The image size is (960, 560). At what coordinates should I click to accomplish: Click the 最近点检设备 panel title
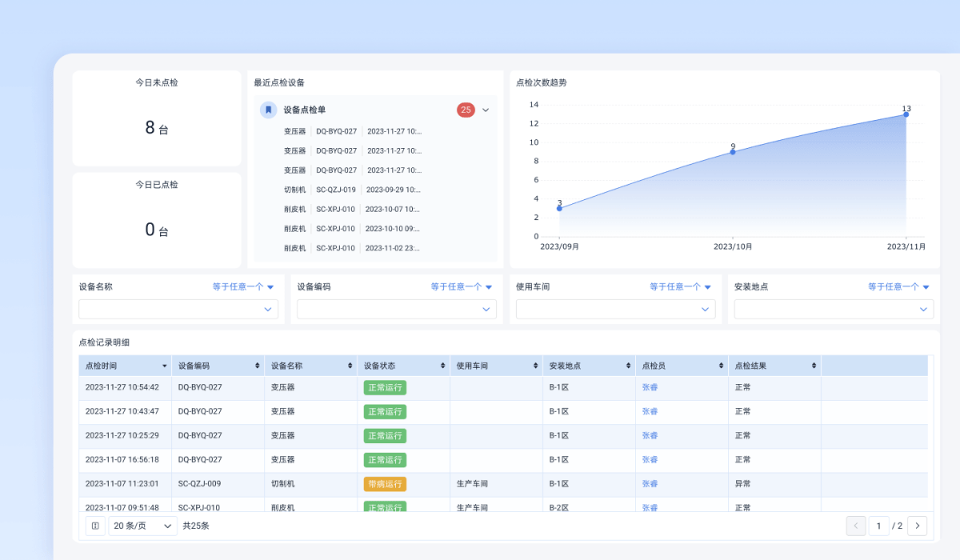click(279, 82)
